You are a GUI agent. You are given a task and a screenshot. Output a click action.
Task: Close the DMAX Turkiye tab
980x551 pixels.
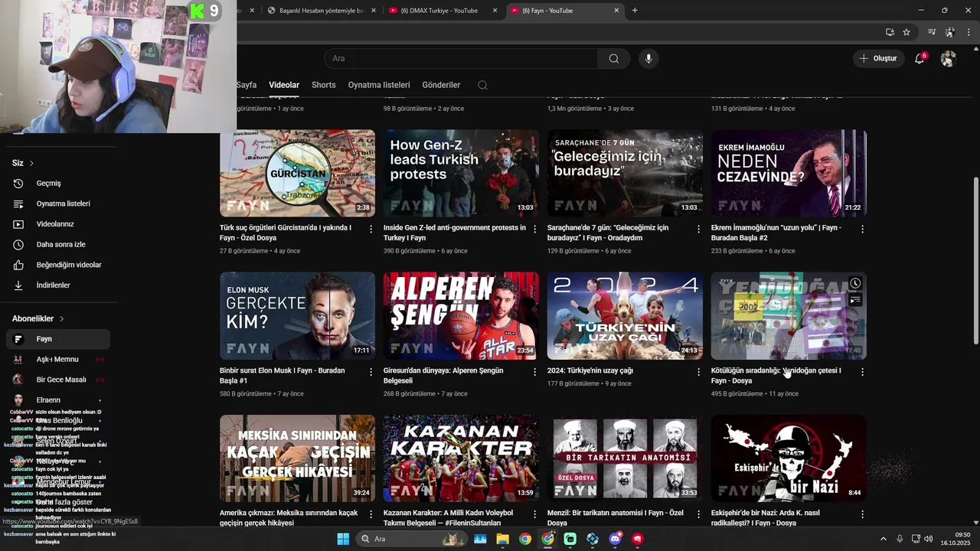(x=495, y=11)
